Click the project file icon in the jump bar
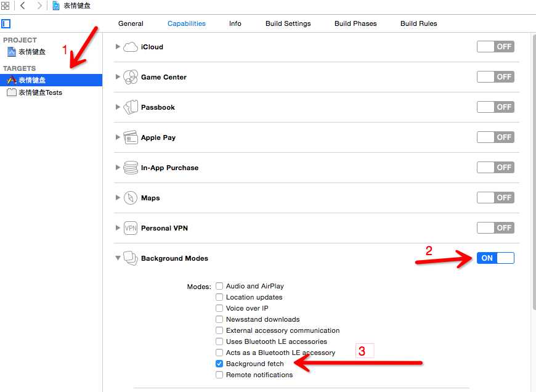The width and height of the screenshot is (536, 392). pyautogui.click(x=56, y=6)
